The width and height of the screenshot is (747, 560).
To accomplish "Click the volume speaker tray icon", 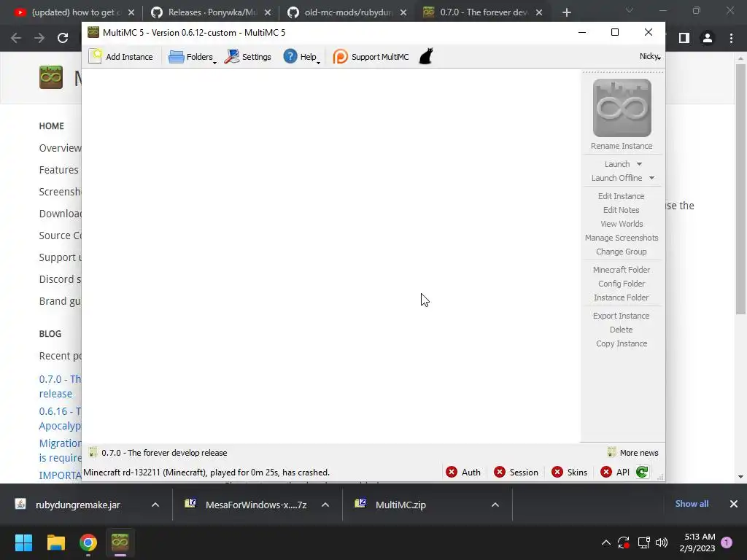I will click(661, 542).
